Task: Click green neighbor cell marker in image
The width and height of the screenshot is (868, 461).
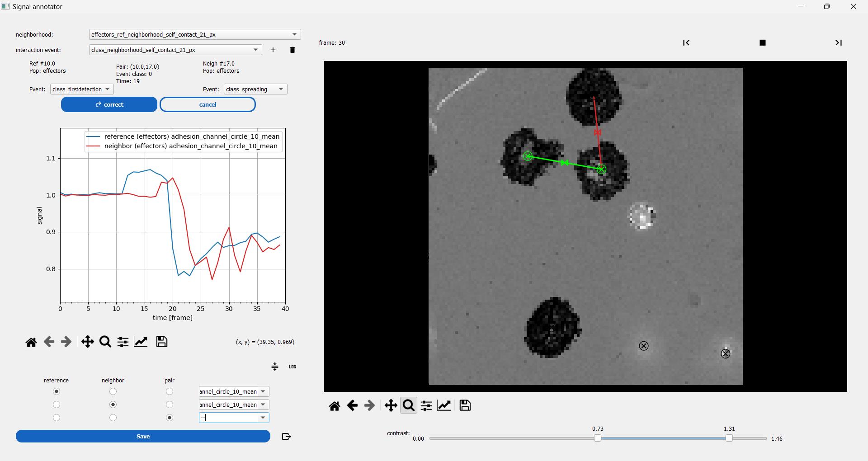Action: 601,169
